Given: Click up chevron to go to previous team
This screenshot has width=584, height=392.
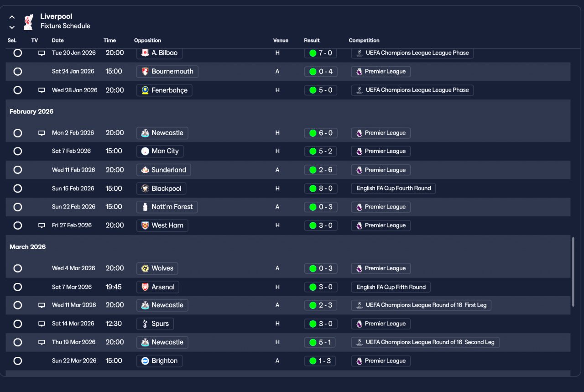Looking at the screenshot, I should pos(12,17).
